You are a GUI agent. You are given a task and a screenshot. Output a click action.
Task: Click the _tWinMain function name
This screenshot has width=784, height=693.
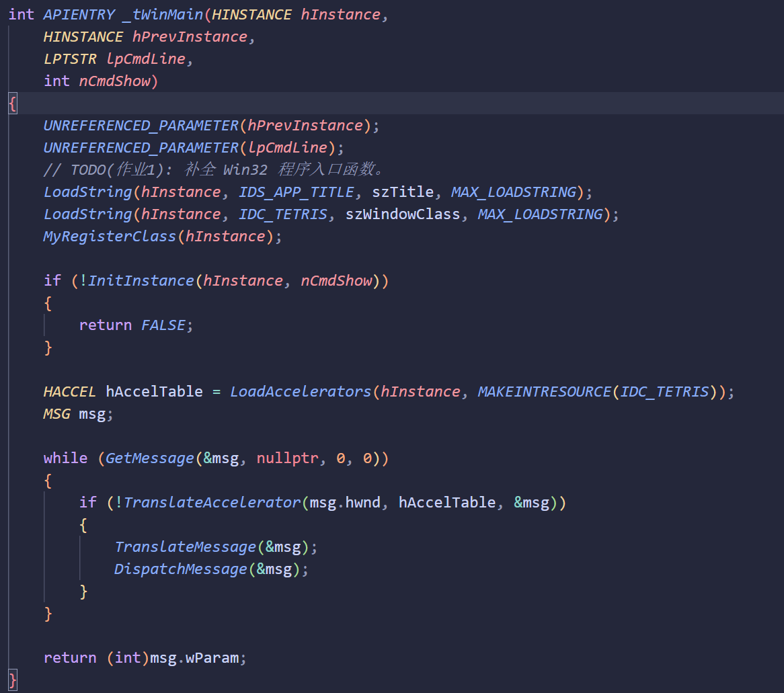pos(163,15)
